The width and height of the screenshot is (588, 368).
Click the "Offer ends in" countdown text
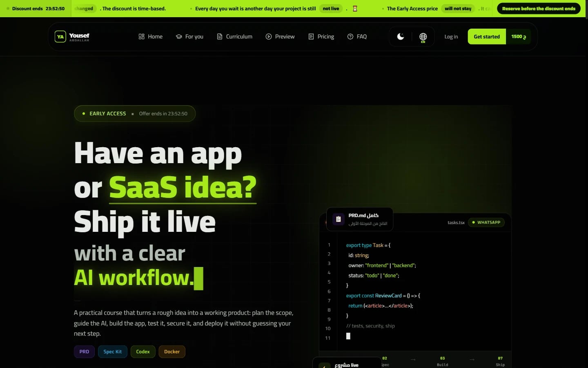(x=163, y=114)
